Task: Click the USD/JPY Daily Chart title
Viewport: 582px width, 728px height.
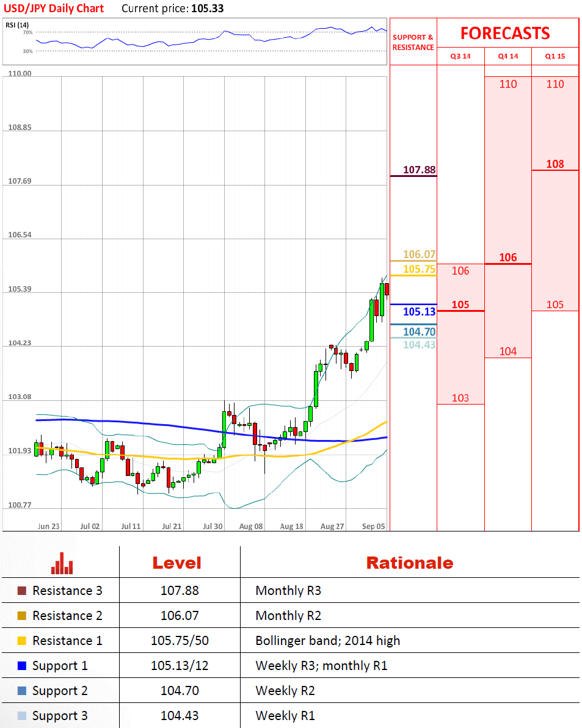Action: [54, 9]
